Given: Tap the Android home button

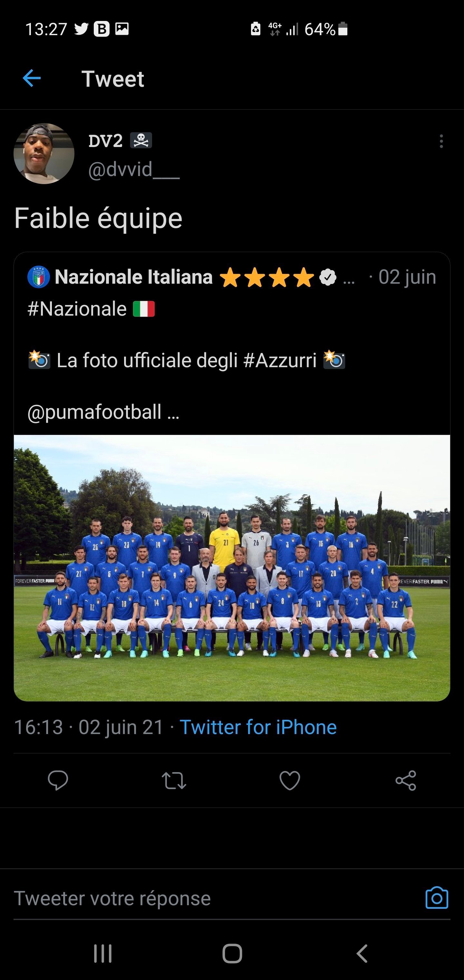Looking at the screenshot, I should (232, 953).
